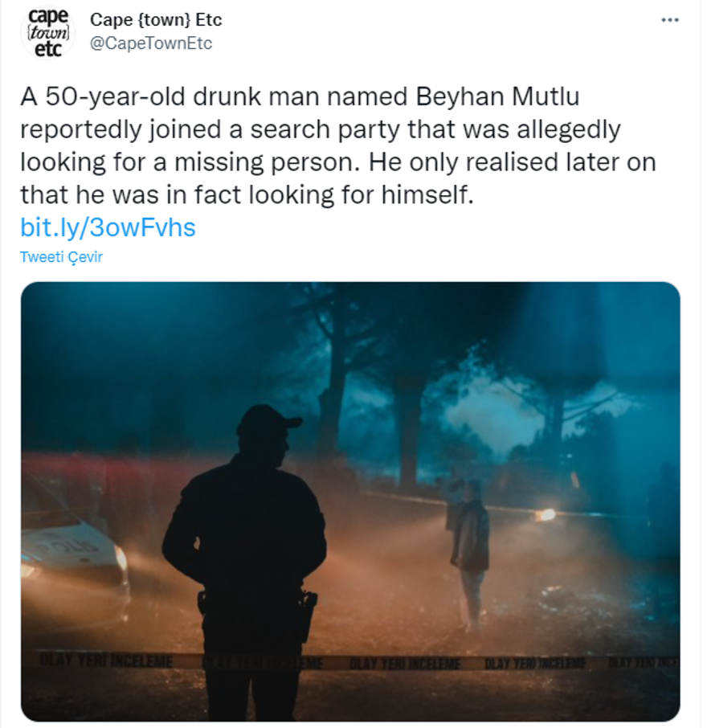Open the bit.ly/3owFvhs link
707x728 pixels.
tap(108, 228)
